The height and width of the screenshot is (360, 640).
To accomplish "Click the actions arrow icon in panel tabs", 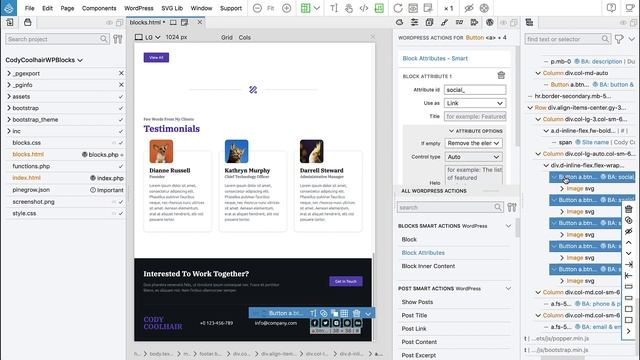I will [x=474, y=22].
